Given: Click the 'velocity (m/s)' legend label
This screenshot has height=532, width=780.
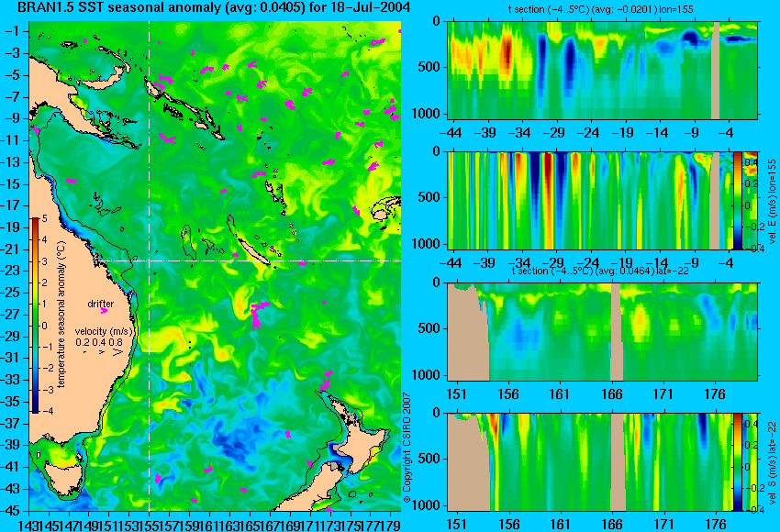Looking at the screenshot, I should (104, 331).
